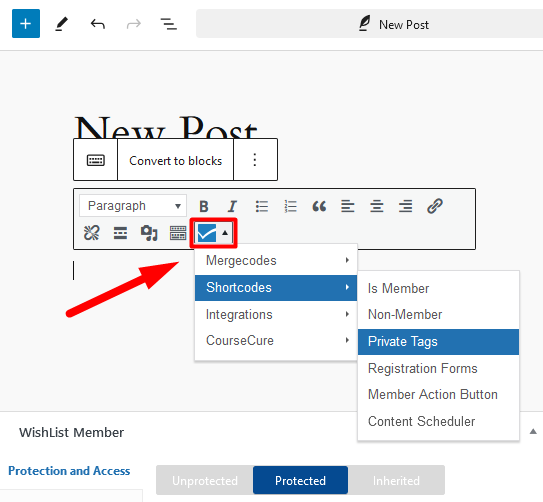This screenshot has height=502, width=543.
Task: Insert Read More tag
Action: coord(121,233)
